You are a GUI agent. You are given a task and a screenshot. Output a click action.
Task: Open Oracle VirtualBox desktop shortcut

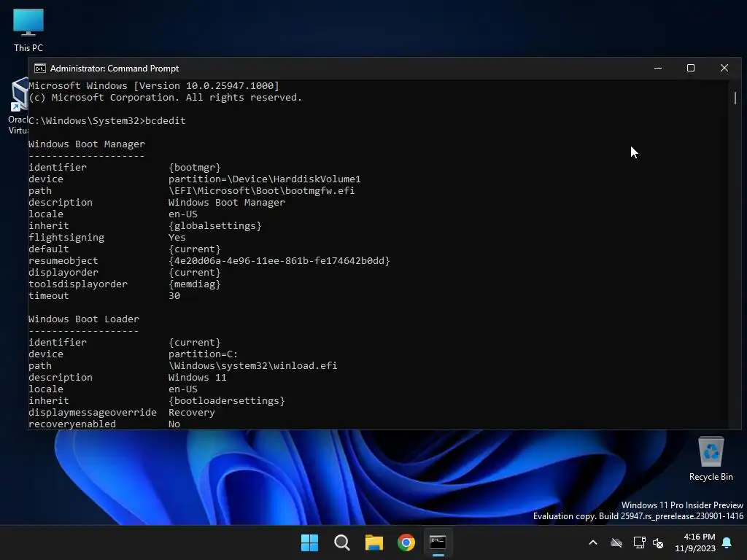tap(18, 106)
